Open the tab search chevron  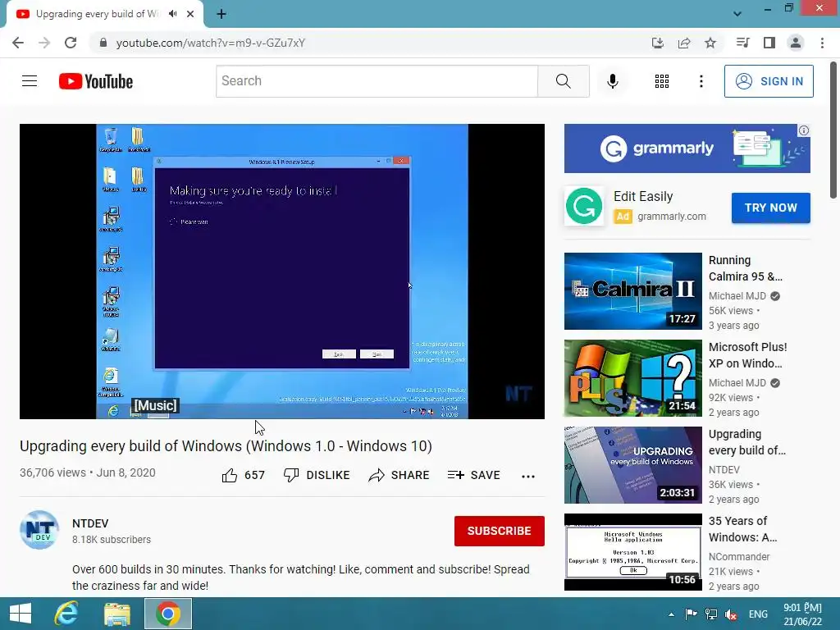(x=737, y=14)
